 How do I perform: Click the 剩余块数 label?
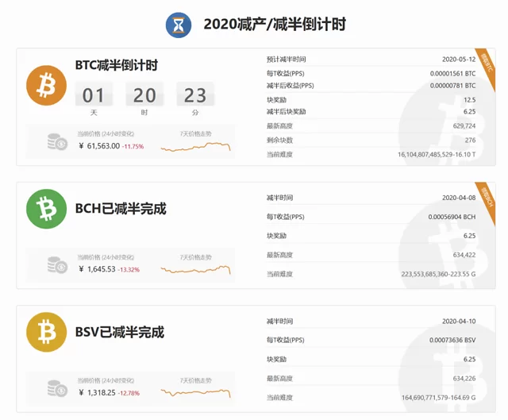pos(279,140)
